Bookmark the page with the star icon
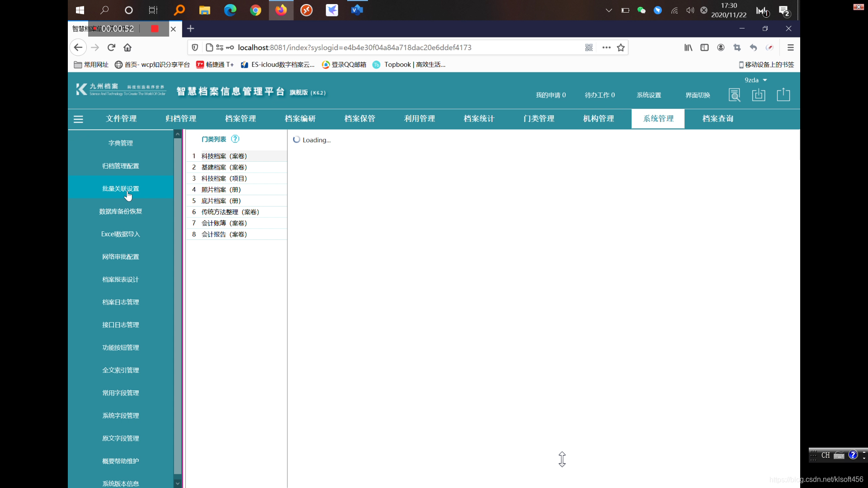The image size is (868, 488). (620, 47)
